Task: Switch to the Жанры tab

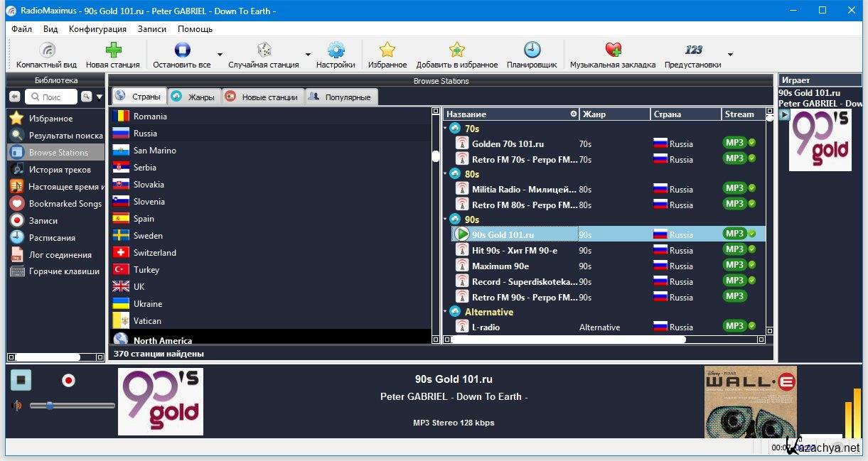Action: pos(193,97)
